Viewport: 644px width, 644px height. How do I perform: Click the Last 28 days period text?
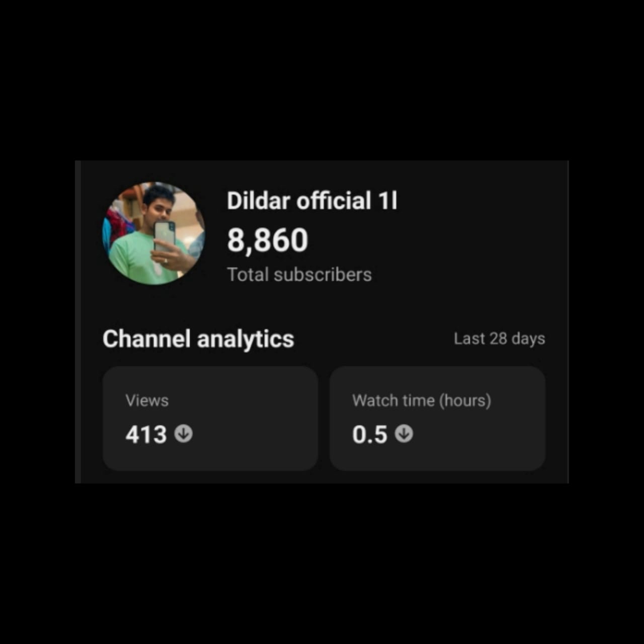[499, 339]
